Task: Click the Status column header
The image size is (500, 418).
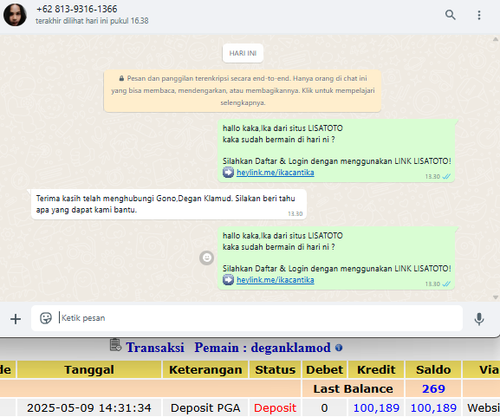Action: (x=275, y=370)
